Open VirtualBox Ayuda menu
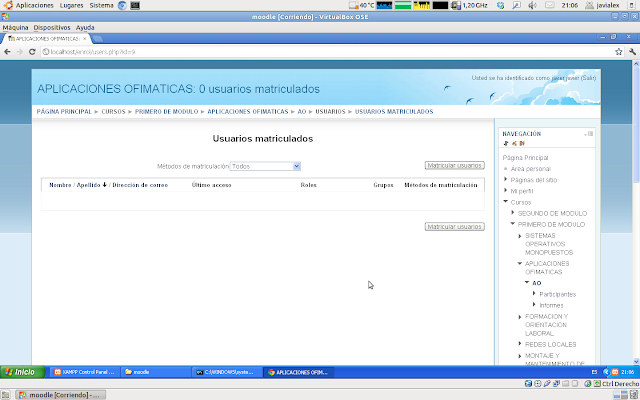The height and width of the screenshot is (400, 640). 85,27
